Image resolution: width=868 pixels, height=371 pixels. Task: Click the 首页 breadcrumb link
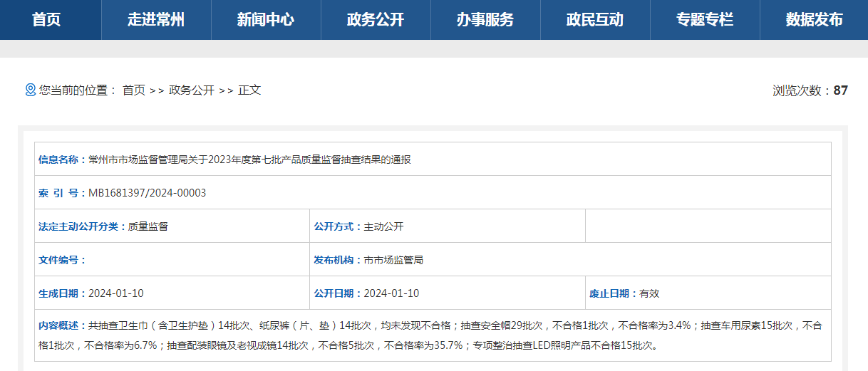(134, 90)
